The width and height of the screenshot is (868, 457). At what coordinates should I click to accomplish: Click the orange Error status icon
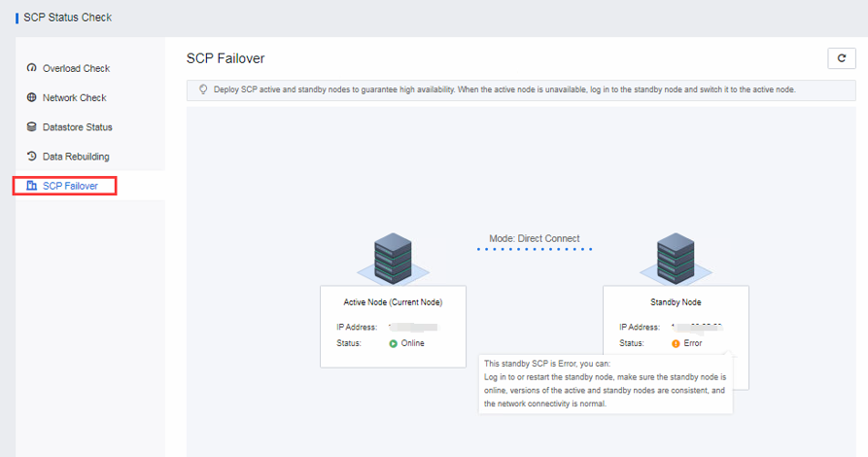676,343
